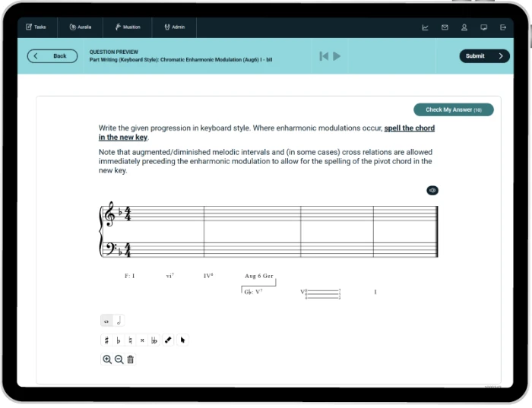The height and width of the screenshot is (408, 532).
Task: Select the sharp accidental tool
Action: (106, 340)
